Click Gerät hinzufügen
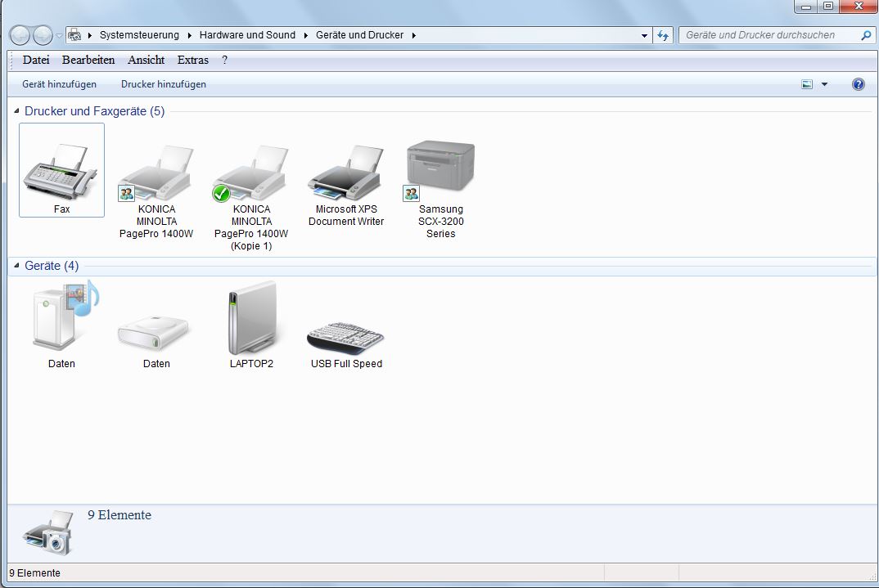The width and height of the screenshot is (879, 588). click(60, 84)
